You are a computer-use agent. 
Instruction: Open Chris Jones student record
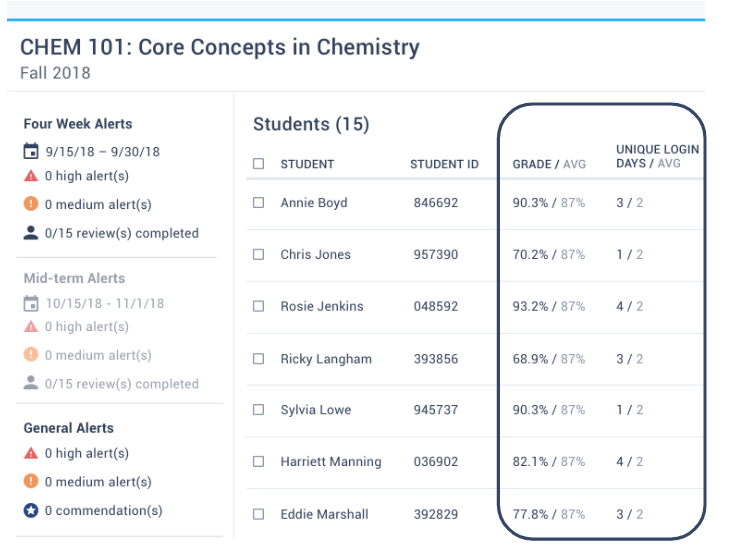315,254
